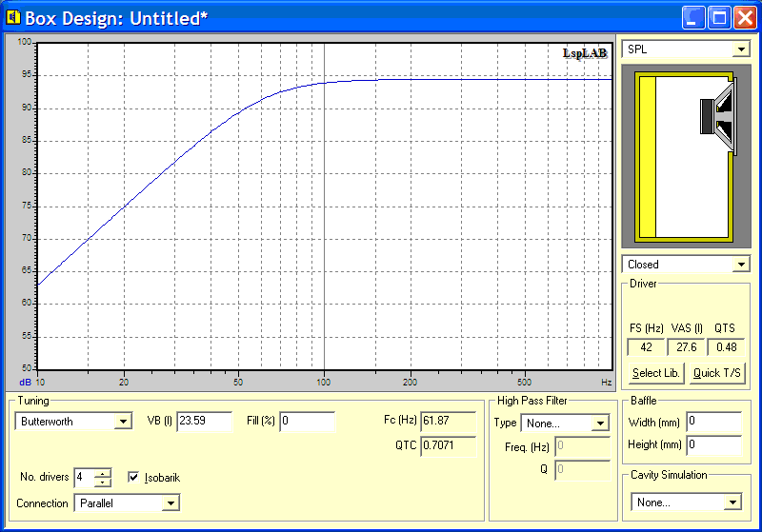Click the High Pass Filter Q field

point(582,469)
